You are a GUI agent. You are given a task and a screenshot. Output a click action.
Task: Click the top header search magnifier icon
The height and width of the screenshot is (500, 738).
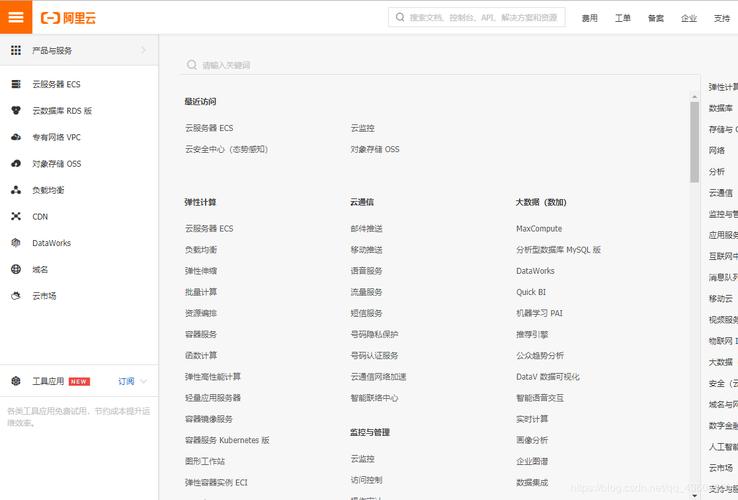pos(400,17)
